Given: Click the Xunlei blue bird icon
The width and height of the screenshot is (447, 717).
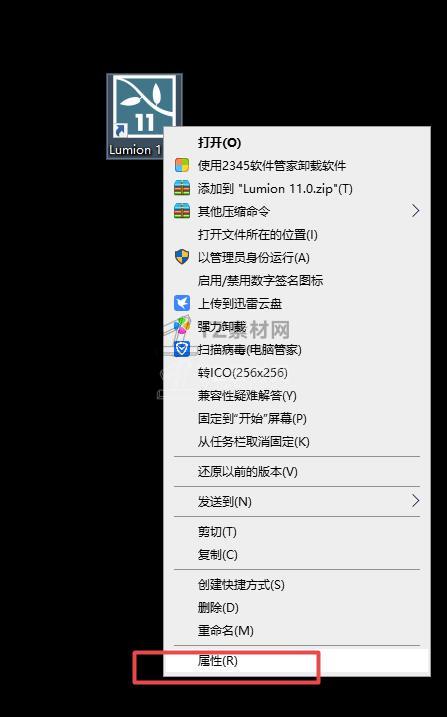Looking at the screenshot, I should [x=182, y=303].
